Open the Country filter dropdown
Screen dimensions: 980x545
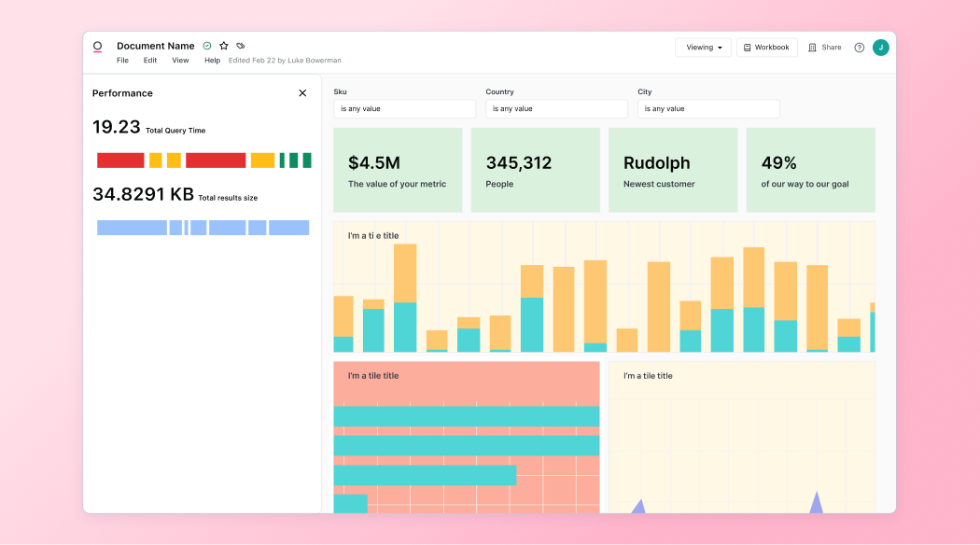click(x=556, y=109)
